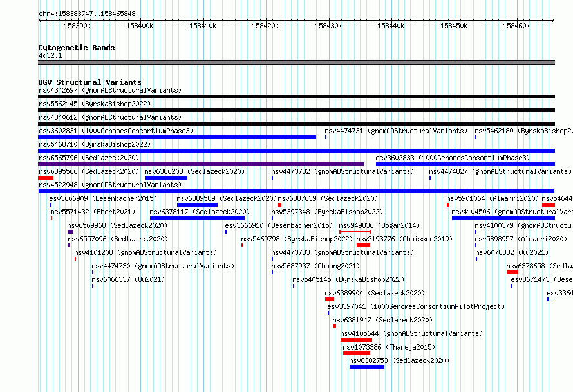Open the nsv4474730 gnomADStructuralVariants label

(x=163, y=266)
